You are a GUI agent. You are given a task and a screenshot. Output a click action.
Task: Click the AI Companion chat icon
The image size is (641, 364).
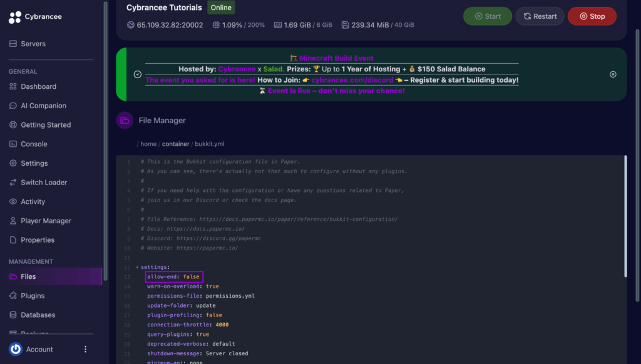[x=13, y=106]
